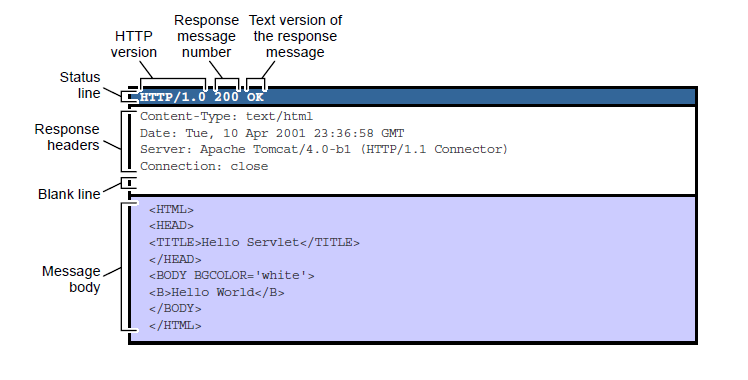748x380 pixels.
Task: Click the Server: Apache Tomcat header line
Action: (324, 150)
